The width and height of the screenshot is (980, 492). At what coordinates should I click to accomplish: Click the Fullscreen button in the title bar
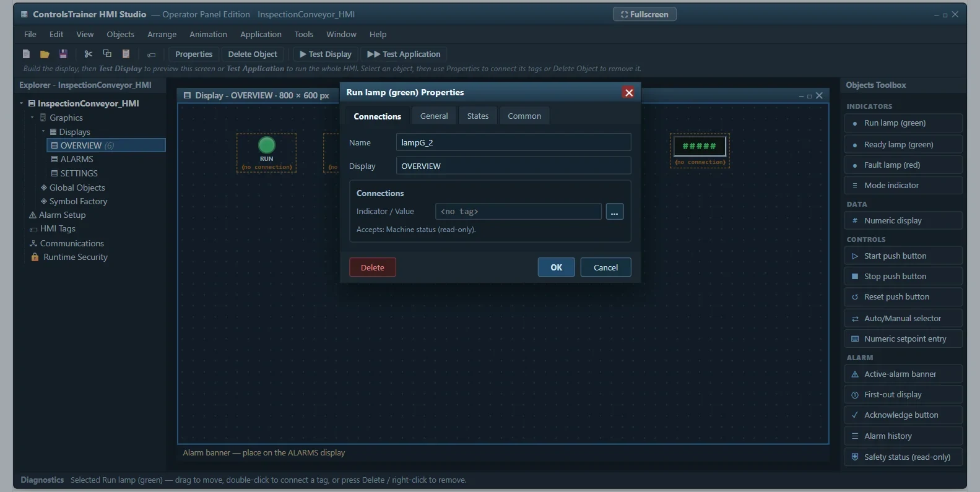click(x=644, y=14)
